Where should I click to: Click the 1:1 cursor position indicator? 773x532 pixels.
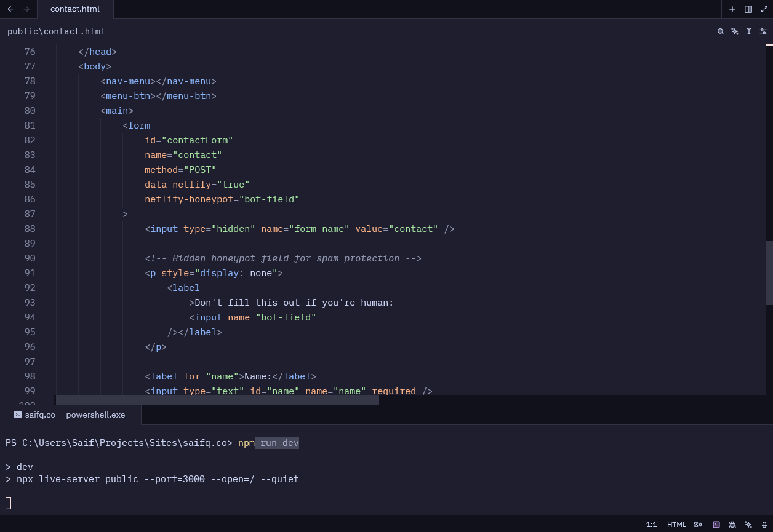click(651, 525)
